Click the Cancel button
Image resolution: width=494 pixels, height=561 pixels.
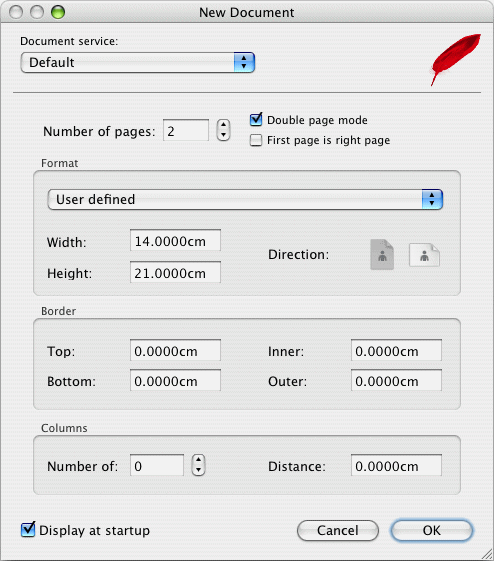(338, 530)
